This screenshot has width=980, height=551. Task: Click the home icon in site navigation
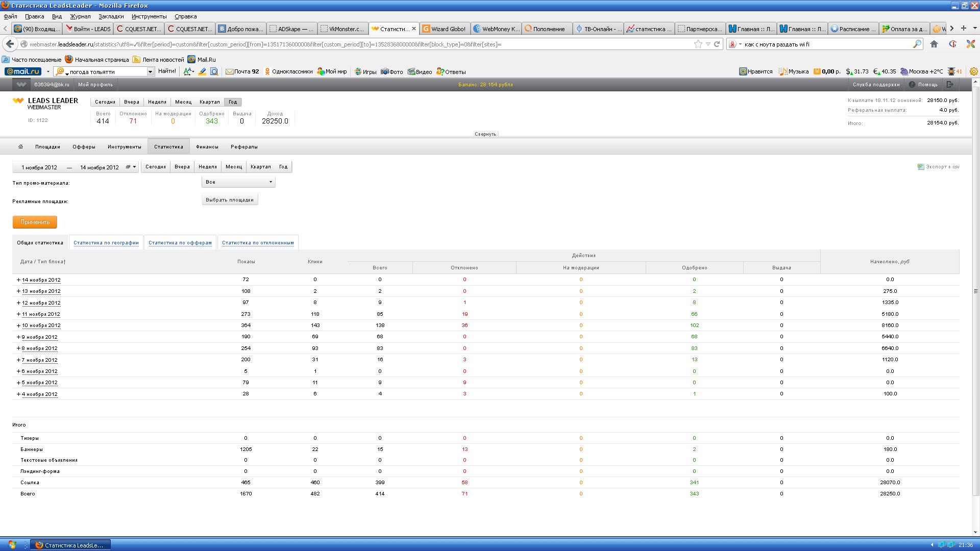tap(20, 146)
